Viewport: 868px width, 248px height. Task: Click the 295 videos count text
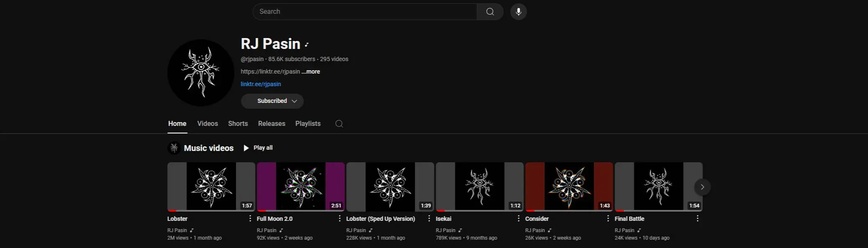point(334,59)
